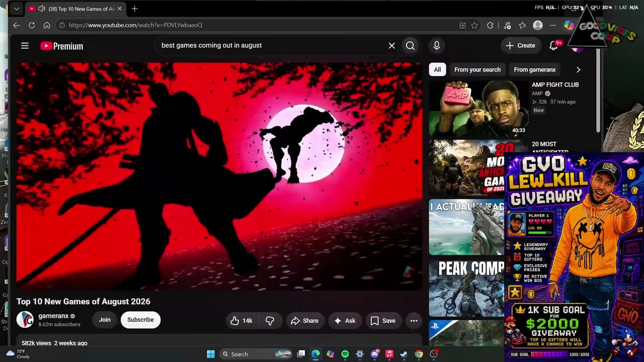Open the AMP FIGHT CLUB video title
Image resolution: width=644 pixels, height=362 pixels.
click(x=555, y=85)
